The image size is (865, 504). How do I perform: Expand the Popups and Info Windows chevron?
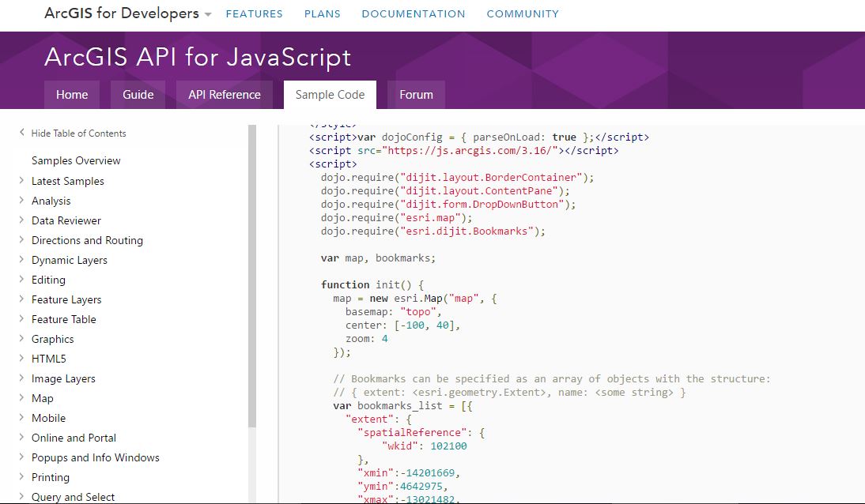pyautogui.click(x=21, y=457)
